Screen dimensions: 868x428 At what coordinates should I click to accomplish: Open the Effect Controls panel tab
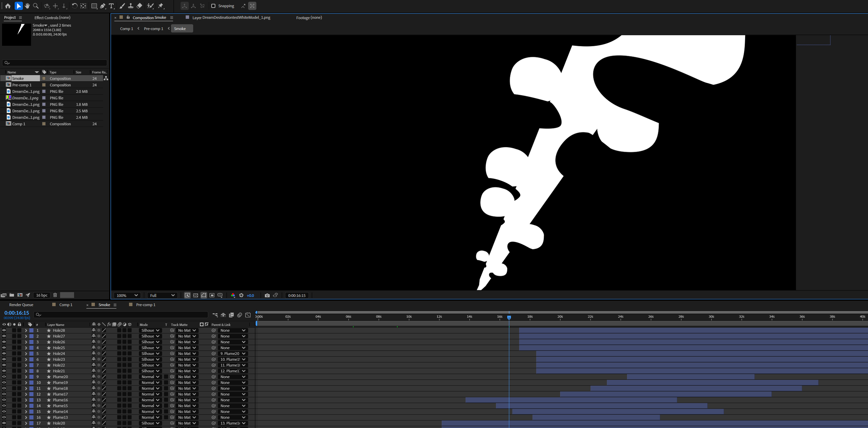[52, 17]
